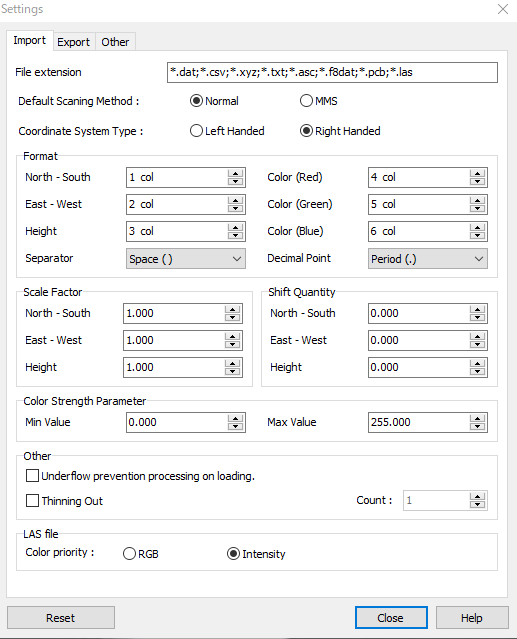517x639 pixels.
Task: Increase the Color (Red) column number
Action: tap(477, 173)
